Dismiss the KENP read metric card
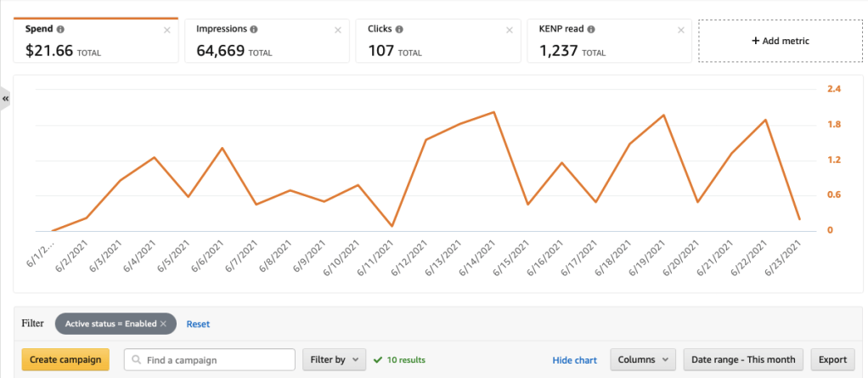Viewport: 868px width, 378px height. (680, 30)
